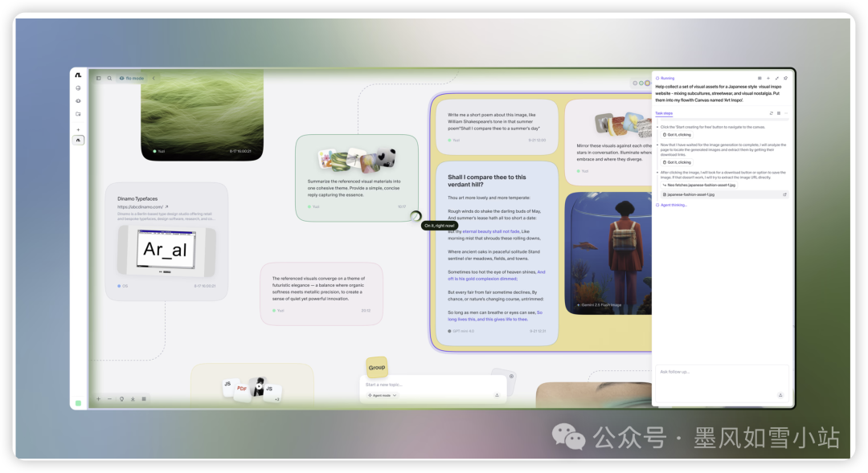Select the 'Write me a short poem' node

(x=497, y=127)
